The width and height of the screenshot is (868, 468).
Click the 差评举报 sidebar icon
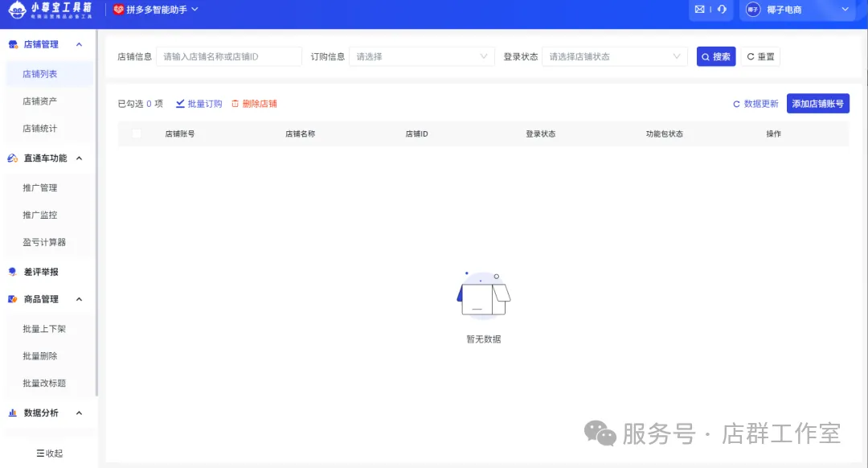click(12, 272)
